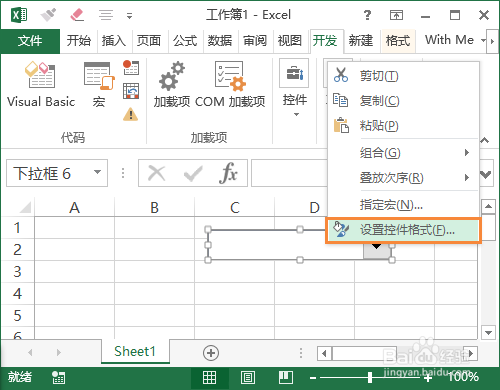500x390 pixels.
Task: Add a new sheet with plus button
Action: point(211,353)
